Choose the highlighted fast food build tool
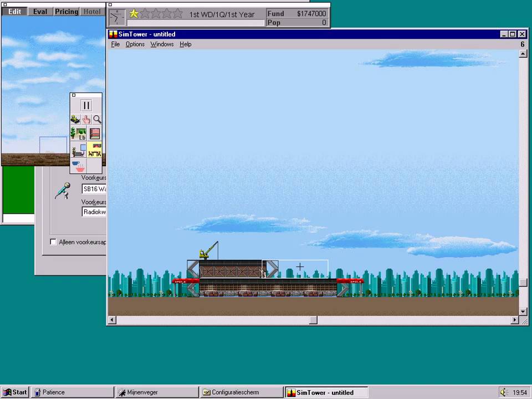532x399 pixels. point(94,150)
